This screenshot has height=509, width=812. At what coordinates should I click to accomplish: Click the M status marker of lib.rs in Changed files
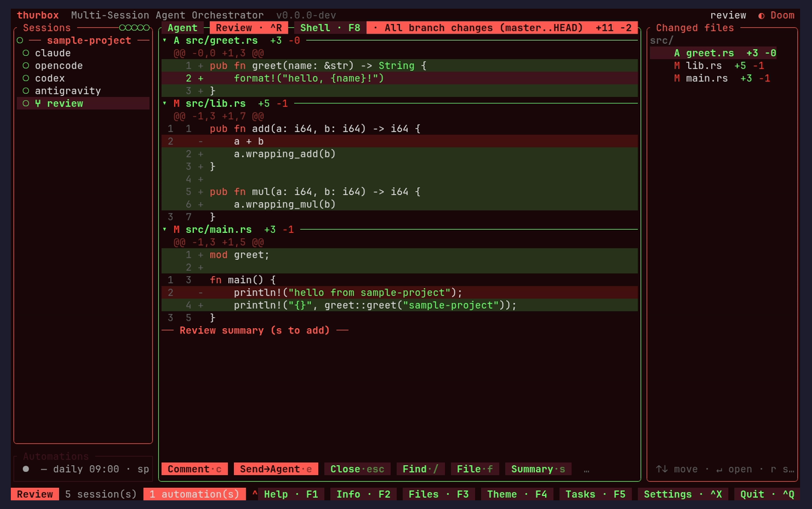pyautogui.click(x=677, y=66)
